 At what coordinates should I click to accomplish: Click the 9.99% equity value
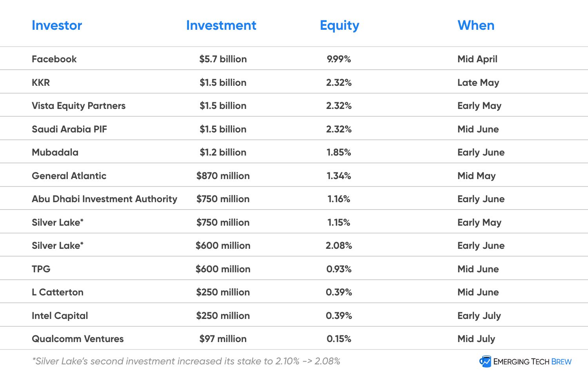pos(339,59)
